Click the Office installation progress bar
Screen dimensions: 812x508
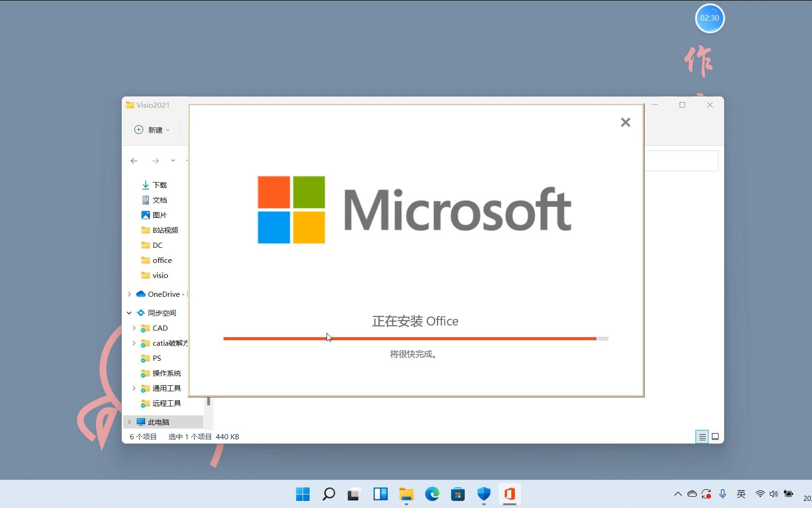[416, 339]
